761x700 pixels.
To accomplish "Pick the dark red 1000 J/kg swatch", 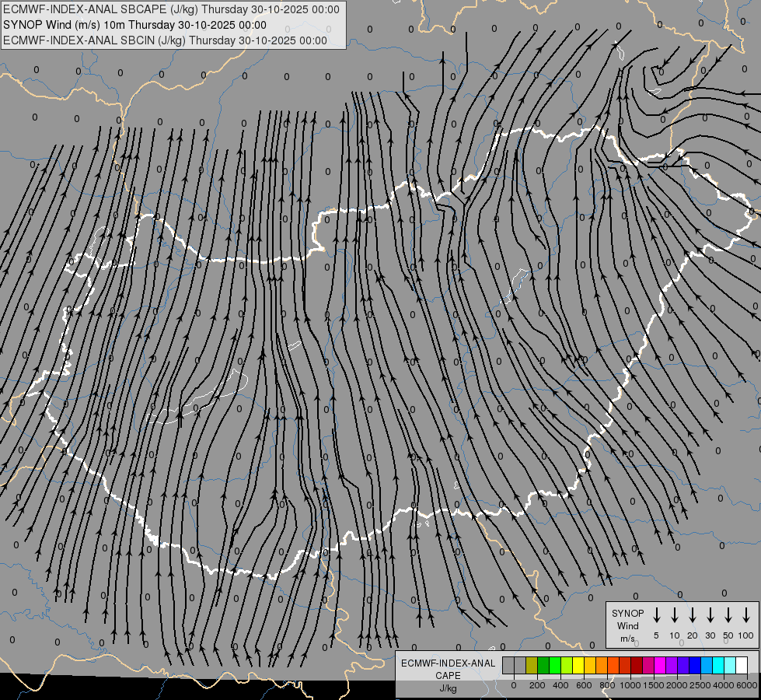I will pyautogui.click(x=637, y=665).
